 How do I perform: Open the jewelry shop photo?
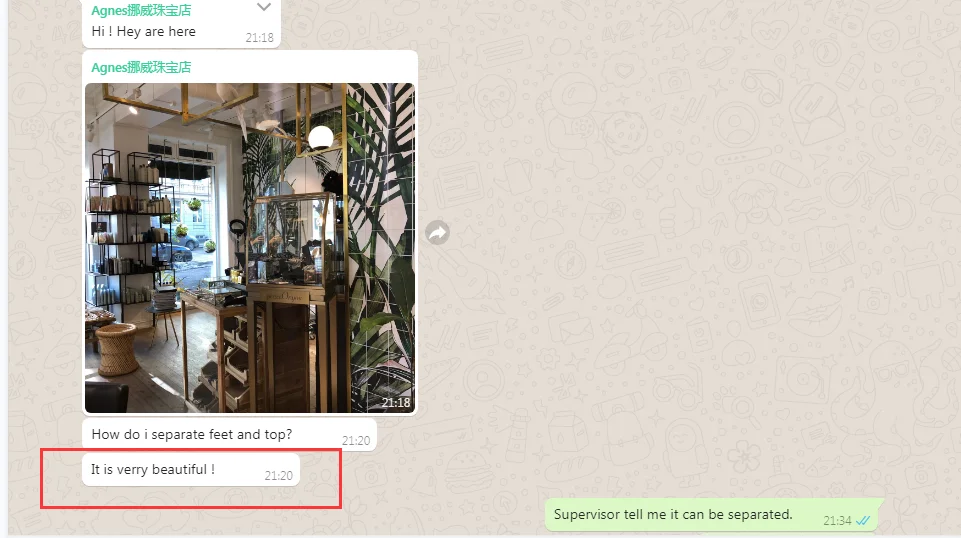(x=250, y=248)
